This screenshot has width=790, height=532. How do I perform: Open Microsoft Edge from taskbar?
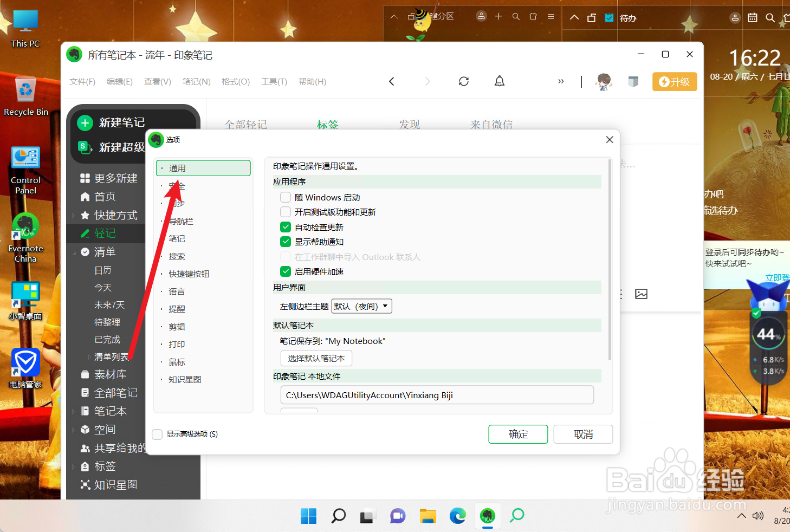(458, 516)
